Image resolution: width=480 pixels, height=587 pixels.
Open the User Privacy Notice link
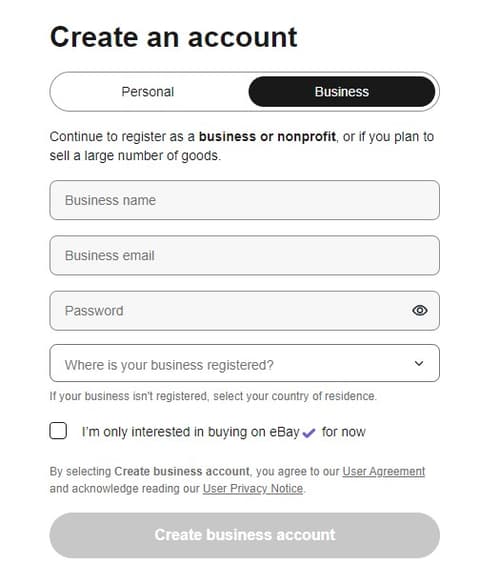coord(253,489)
